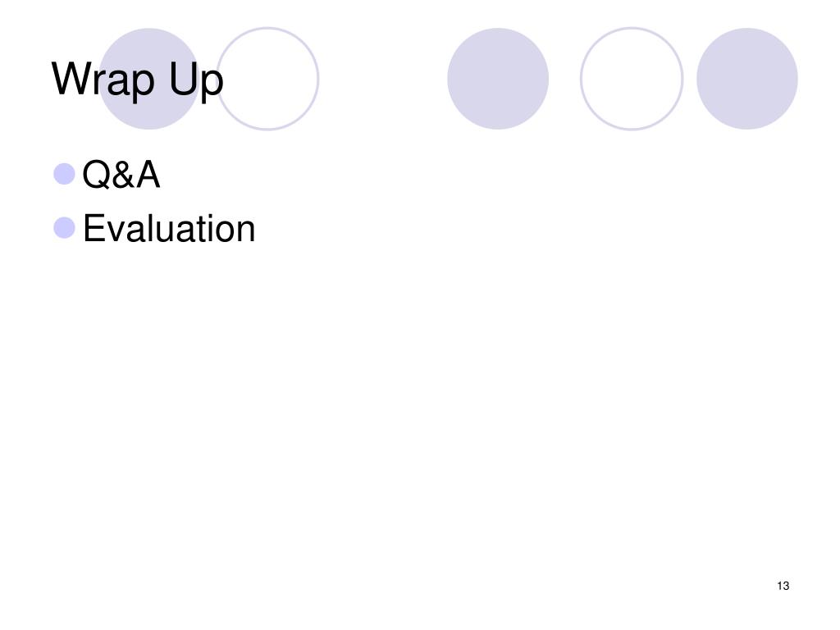The width and height of the screenshot is (840, 630).
Task: Click the "Wrap Up" slide title
Action: pos(137,80)
